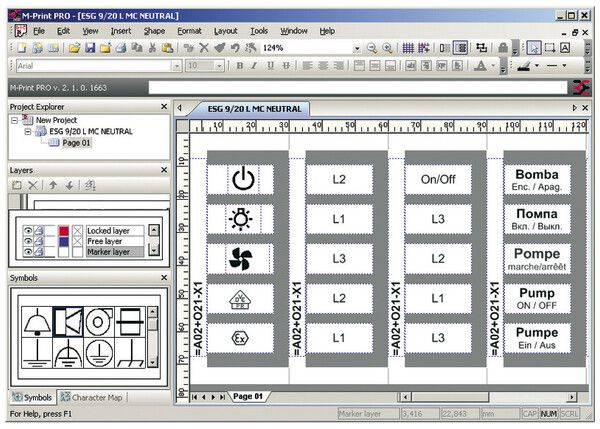The width and height of the screenshot is (600, 429).
Task: Open the Arial font name dropdown
Action: 176,66
